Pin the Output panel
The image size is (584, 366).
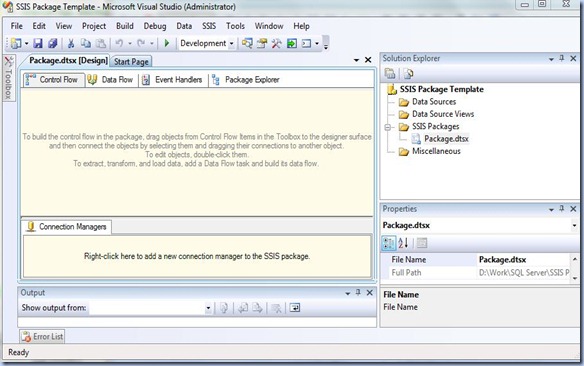pos(358,293)
